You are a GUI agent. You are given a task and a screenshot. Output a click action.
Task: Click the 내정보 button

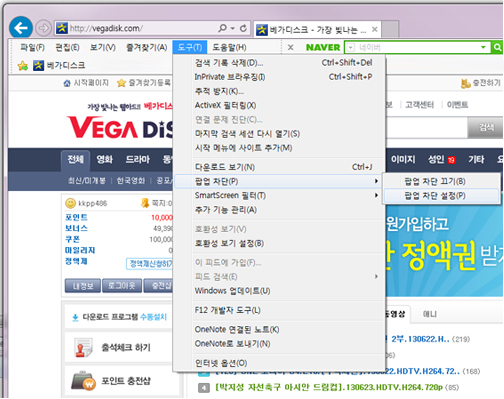83,286
